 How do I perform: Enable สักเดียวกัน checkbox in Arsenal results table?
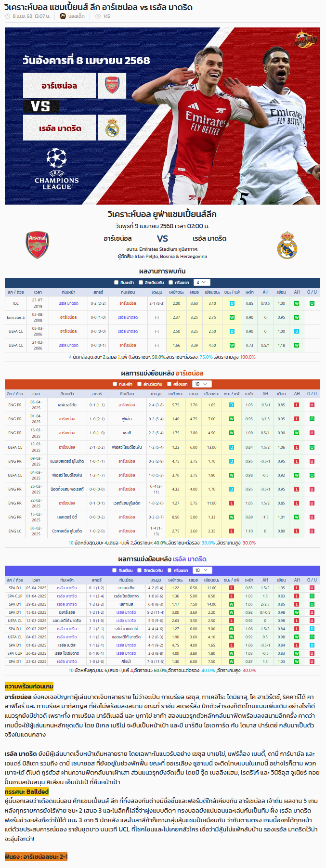[139, 384]
